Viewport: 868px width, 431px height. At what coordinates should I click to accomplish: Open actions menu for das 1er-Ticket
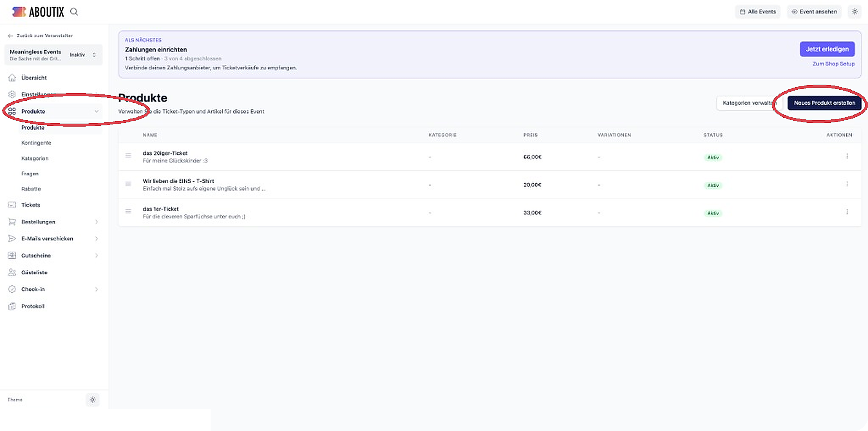[847, 212]
